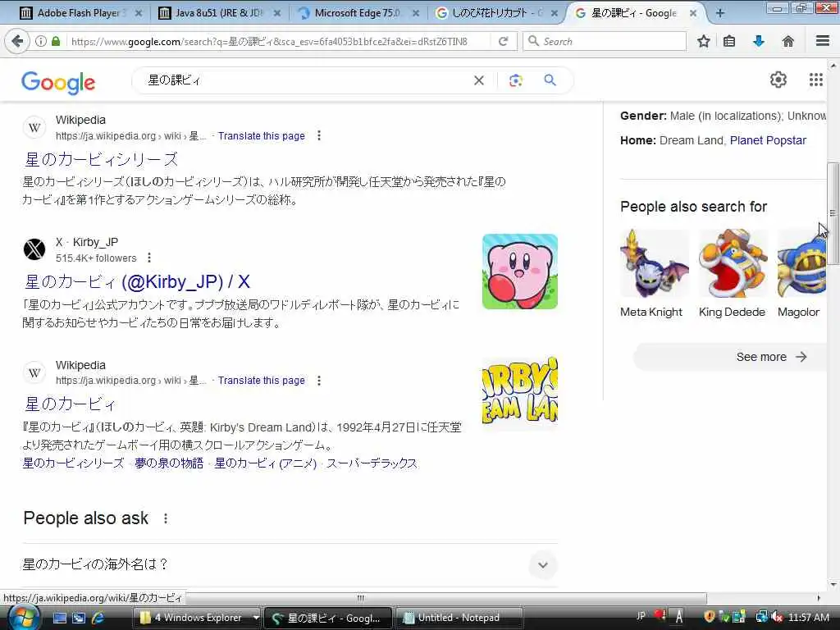Click the Windows Start orb

point(22,618)
